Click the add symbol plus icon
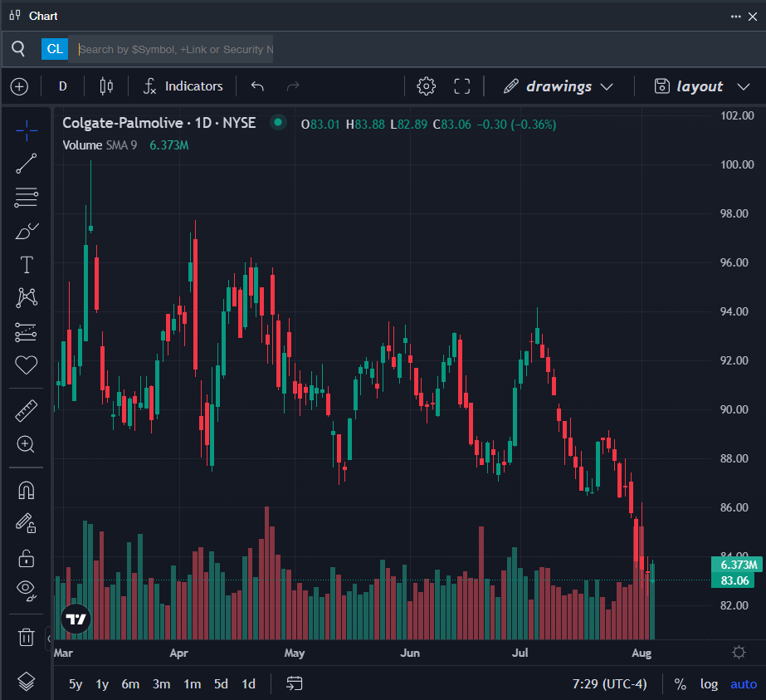 pyautogui.click(x=20, y=86)
